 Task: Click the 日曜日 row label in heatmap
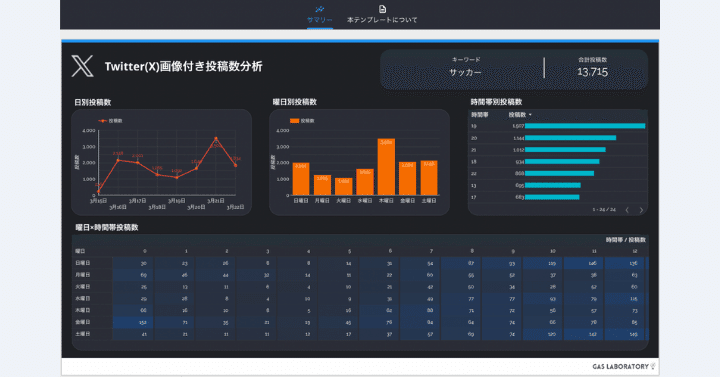pos(83,263)
